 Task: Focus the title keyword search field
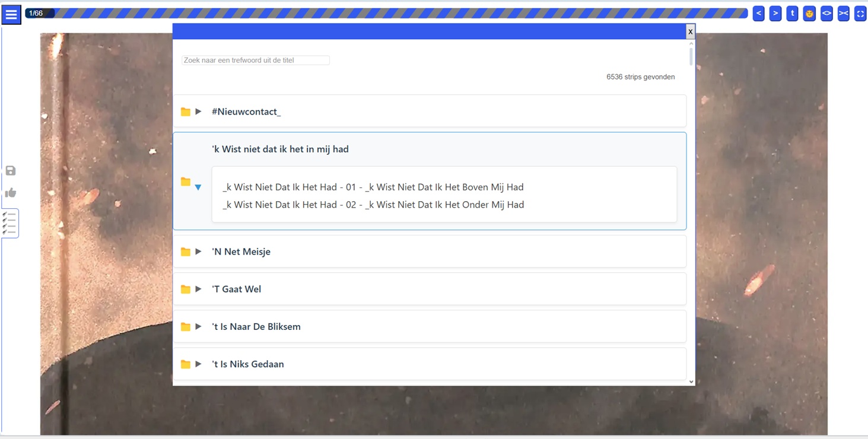256,60
